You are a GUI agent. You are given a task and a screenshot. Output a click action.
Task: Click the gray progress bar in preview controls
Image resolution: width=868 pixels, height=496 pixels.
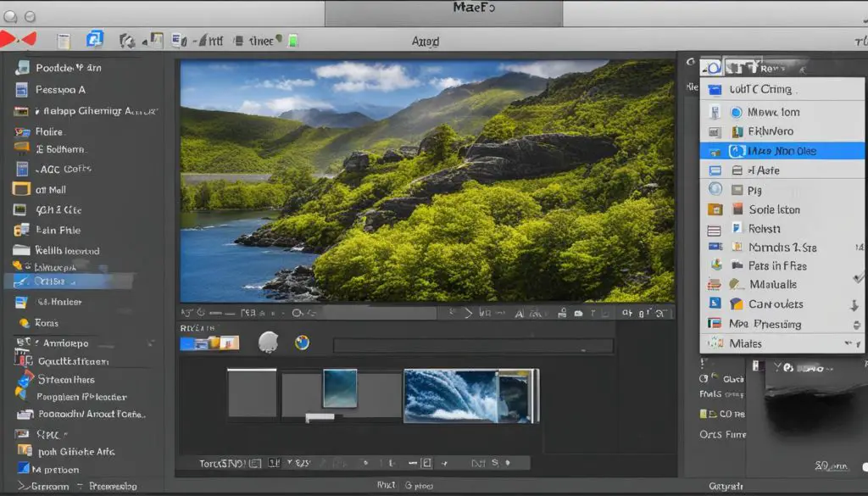380,314
